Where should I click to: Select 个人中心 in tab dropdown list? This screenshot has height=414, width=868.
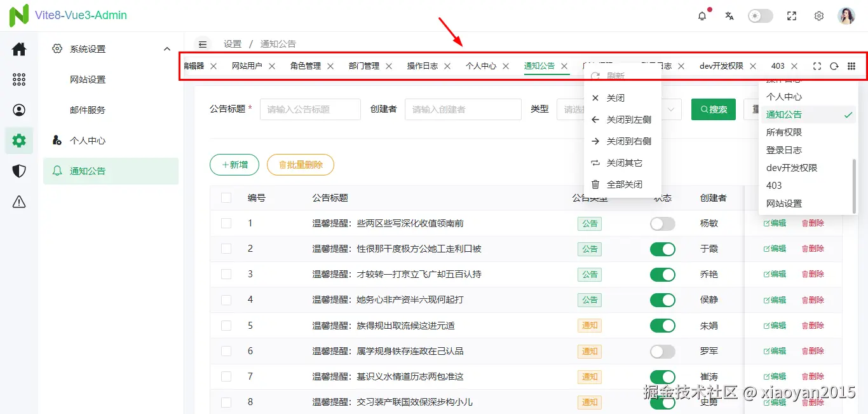click(808, 97)
